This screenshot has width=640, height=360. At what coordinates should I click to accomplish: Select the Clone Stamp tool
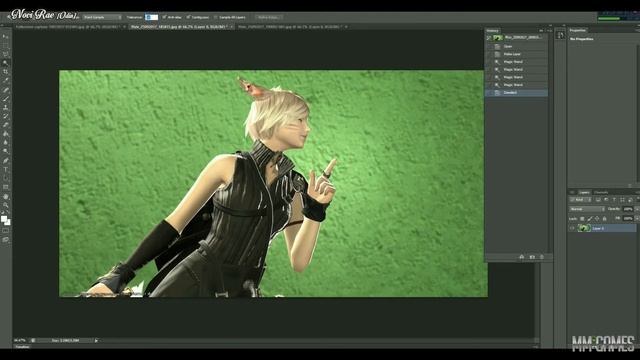[x=5, y=107]
